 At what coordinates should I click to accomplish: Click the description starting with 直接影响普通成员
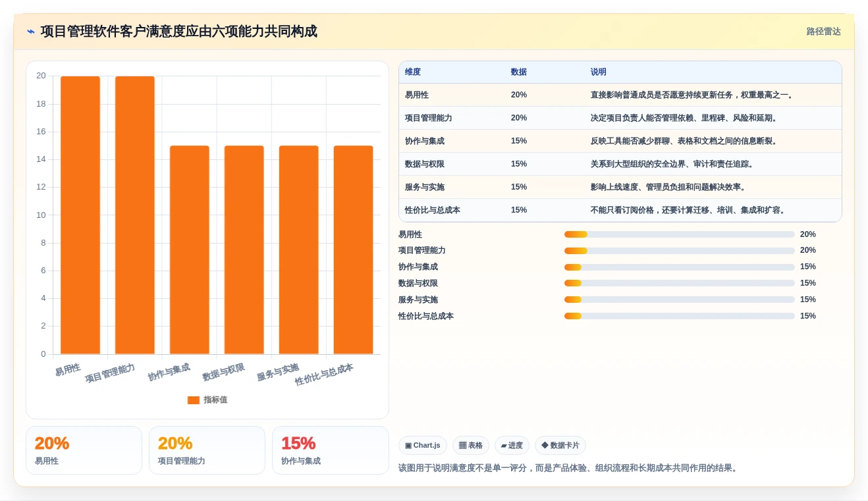click(x=693, y=95)
